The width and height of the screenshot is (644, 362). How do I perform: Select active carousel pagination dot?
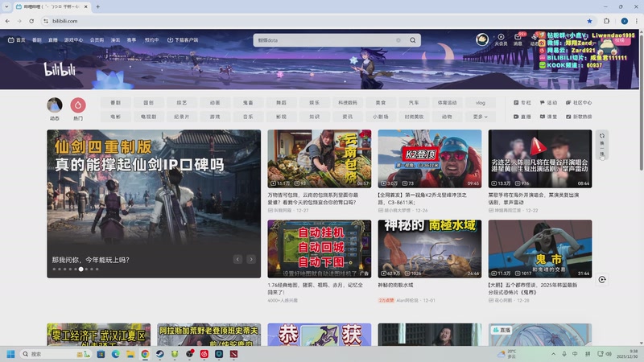pyautogui.click(x=81, y=269)
